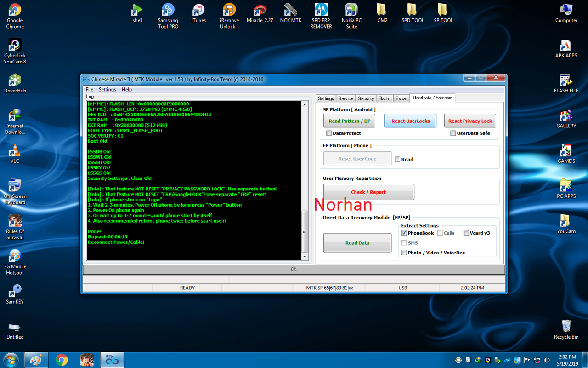The width and height of the screenshot is (588, 368).
Task: Switch to the Settings tab in the panel
Action: 326,98
